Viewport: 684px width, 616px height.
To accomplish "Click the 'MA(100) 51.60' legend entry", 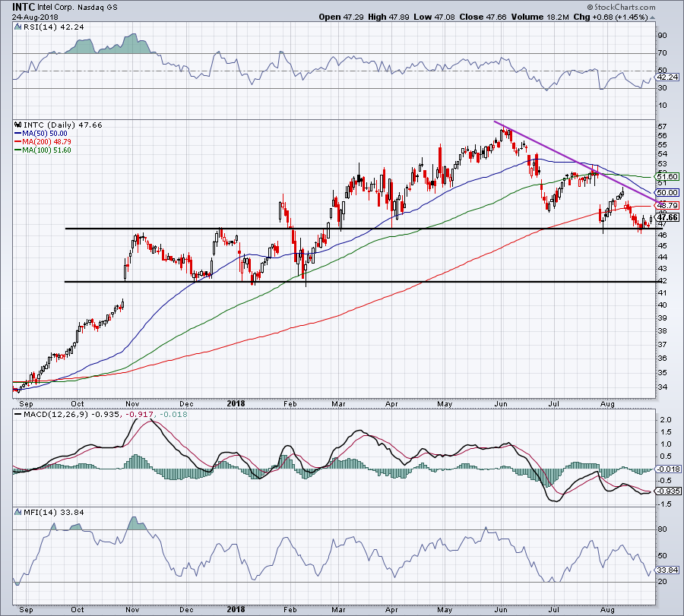I will click(46, 150).
